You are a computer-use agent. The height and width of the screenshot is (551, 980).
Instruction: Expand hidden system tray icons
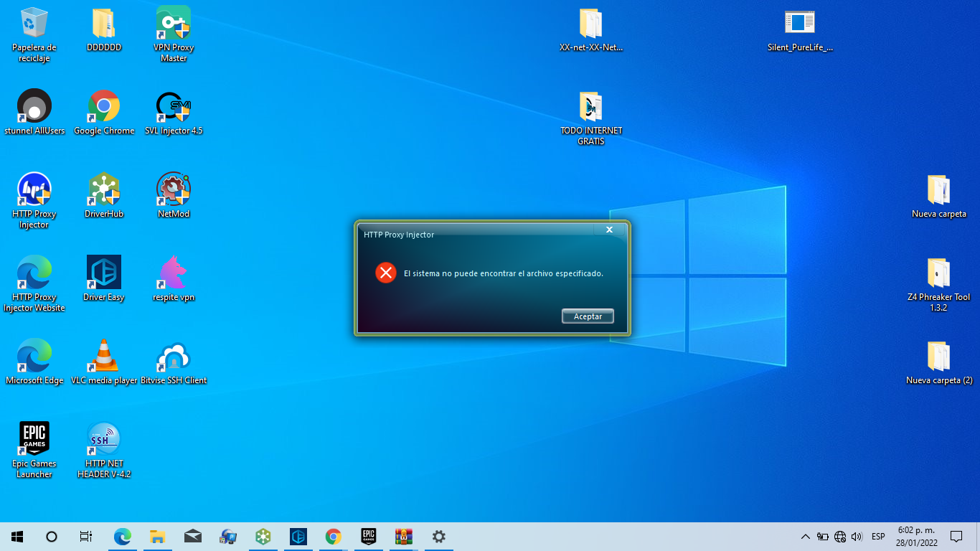point(805,537)
